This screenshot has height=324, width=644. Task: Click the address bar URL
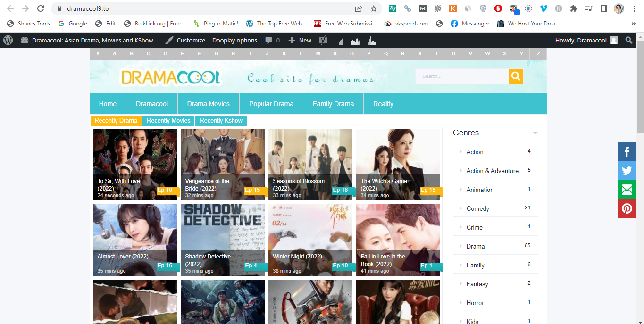[88, 8]
